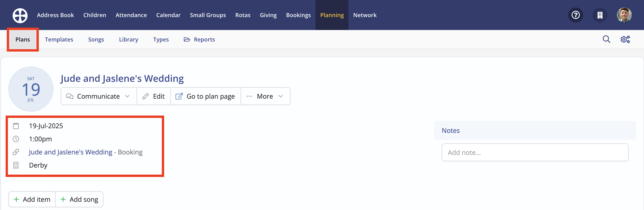This screenshot has width=644, height=210.
Task: Open the Rotas module
Action: click(243, 15)
